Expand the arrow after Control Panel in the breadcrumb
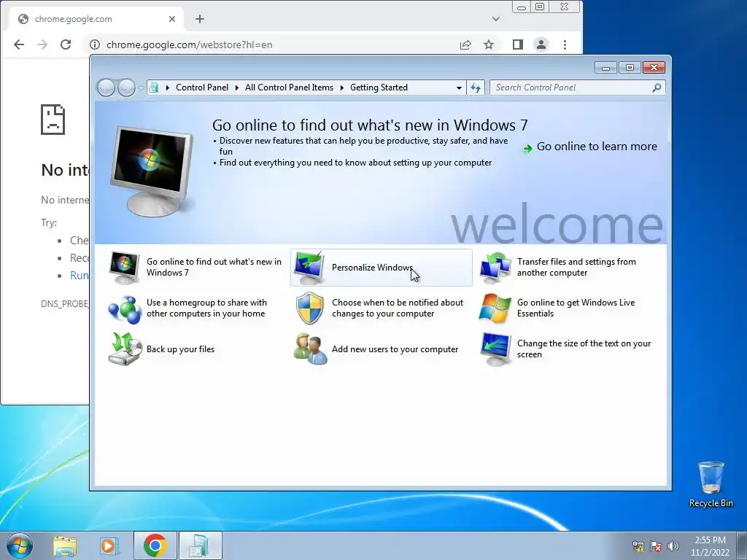The width and height of the screenshot is (747, 560). 237,87
